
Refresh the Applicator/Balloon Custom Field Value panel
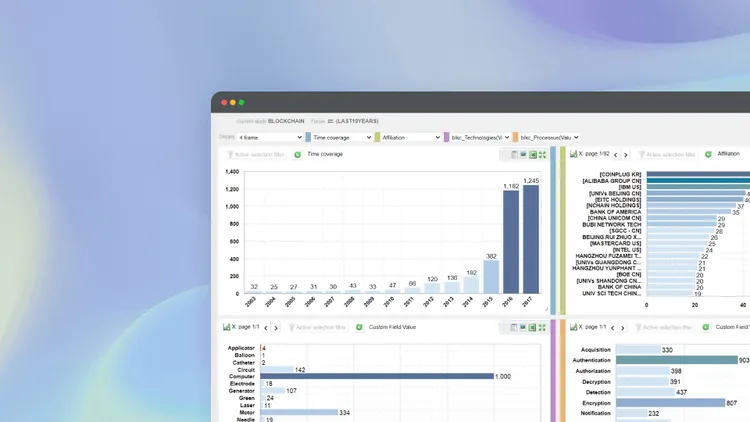coord(359,327)
